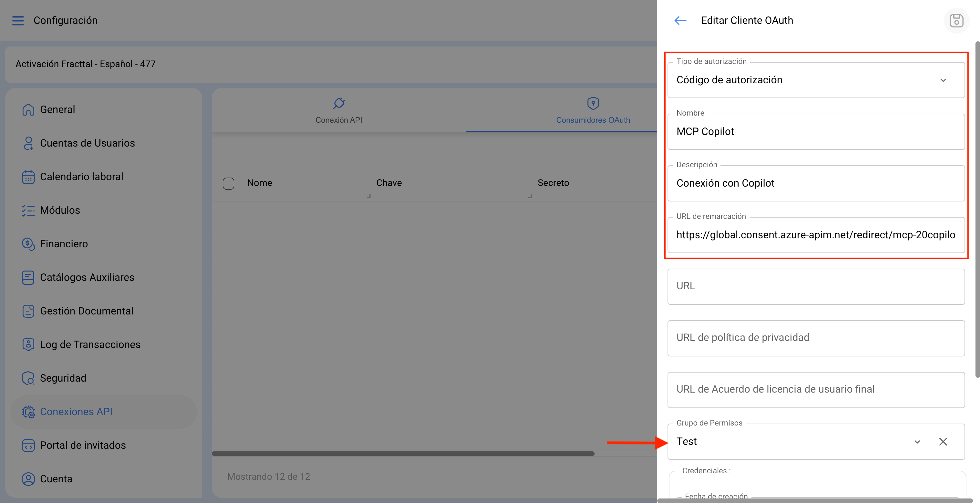Expand the Grupo de Permisos Test dropdown
Image resolution: width=980 pixels, height=503 pixels.
(x=917, y=442)
